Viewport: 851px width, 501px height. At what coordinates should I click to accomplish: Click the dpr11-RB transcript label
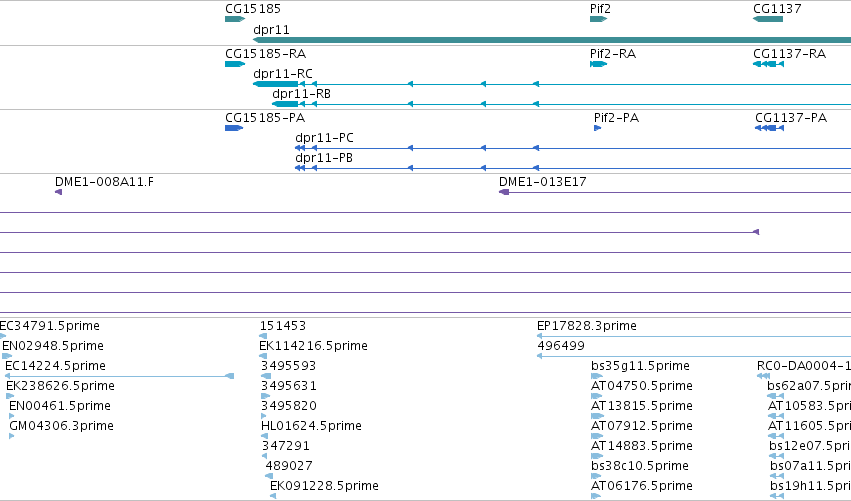pos(301,94)
